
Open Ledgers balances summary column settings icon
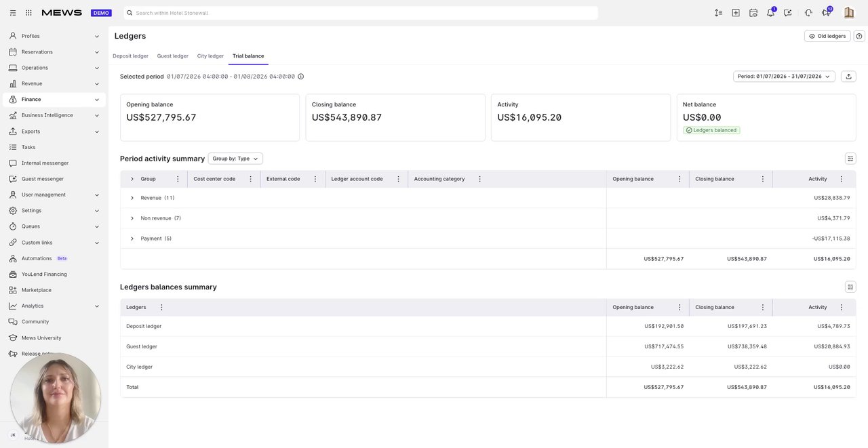pos(850,287)
